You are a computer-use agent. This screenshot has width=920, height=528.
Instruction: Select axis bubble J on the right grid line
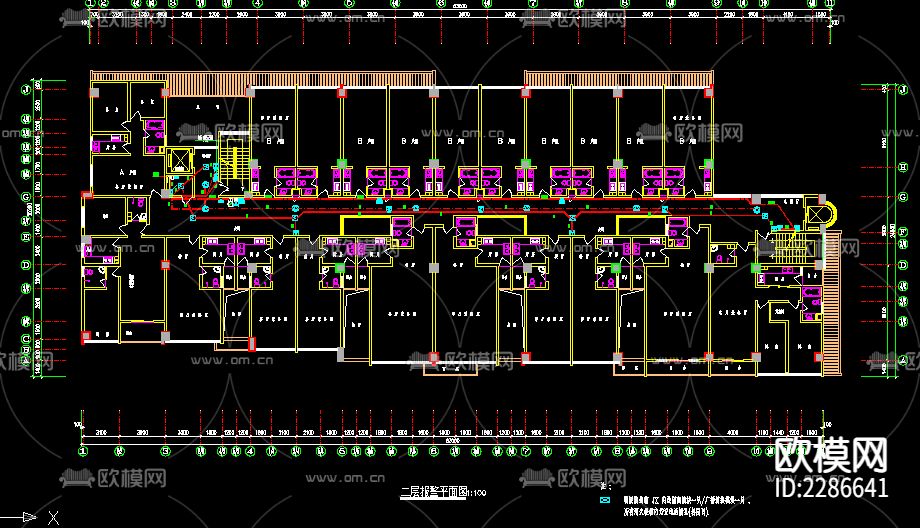(903, 89)
